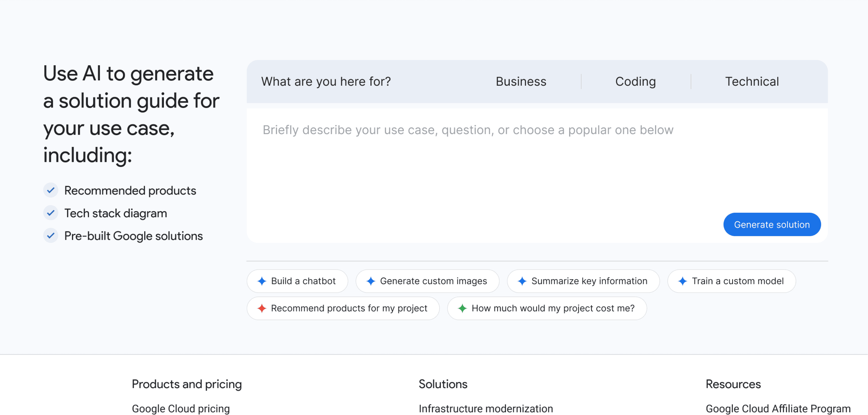Click sparkle icon on Generate custom images chip
Screen dimensions: 868x415
371,281
